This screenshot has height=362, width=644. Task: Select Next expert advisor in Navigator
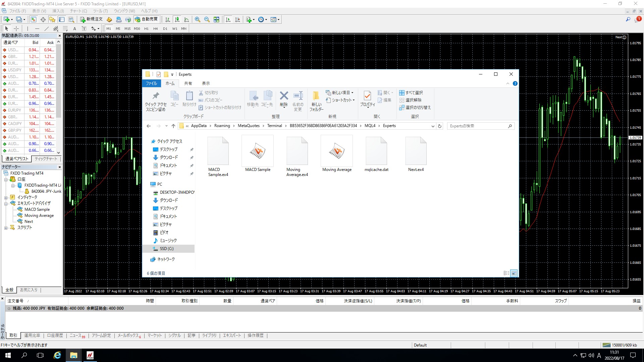pyautogui.click(x=29, y=222)
